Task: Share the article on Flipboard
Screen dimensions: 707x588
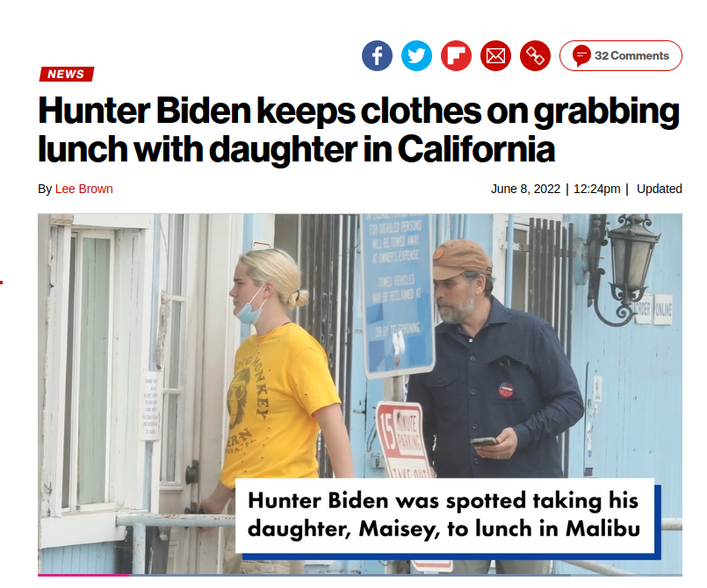Action: tap(456, 56)
